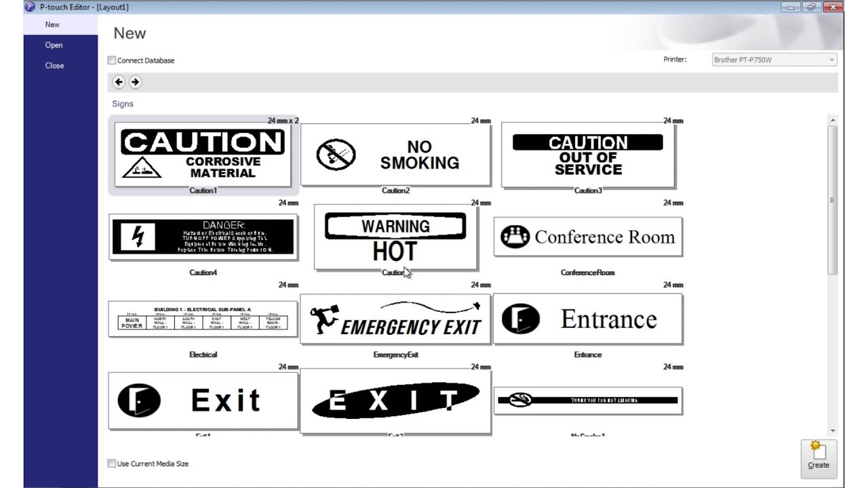Image resolution: width=868 pixels, height=488 pixels.
Task: Choose the Warning Hot template
Action: pos(395,237)
